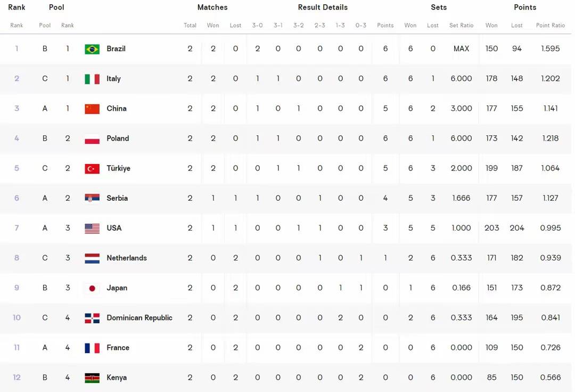Click the Result Details group header
Screen dimensions: 575x392
323,7
